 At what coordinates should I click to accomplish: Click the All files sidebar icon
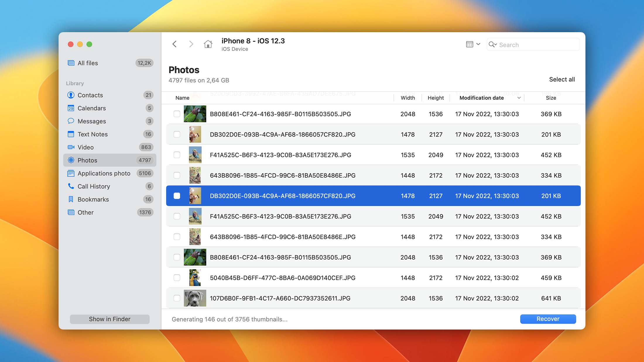tap(71, 63)
